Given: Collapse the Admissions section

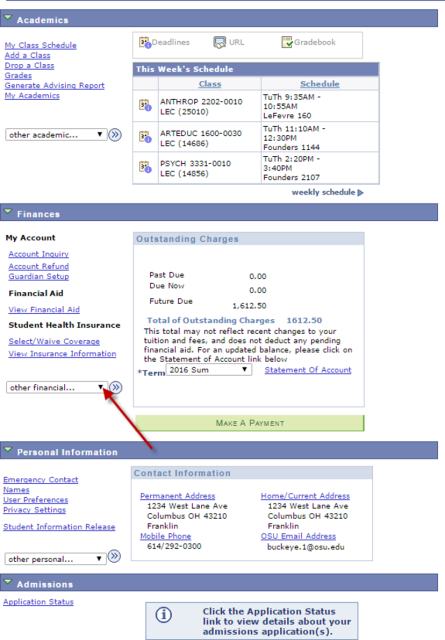Looking at the screenshot, I should pos(7,582).
